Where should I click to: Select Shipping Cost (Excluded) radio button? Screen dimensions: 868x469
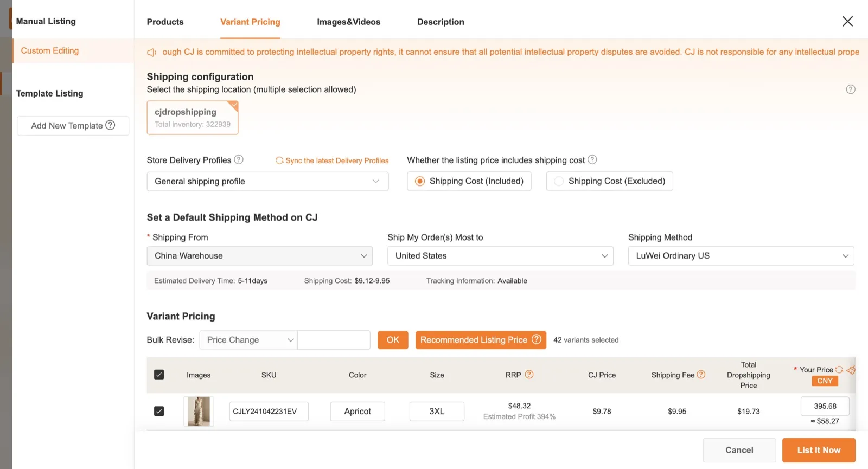tap(559, 181)
